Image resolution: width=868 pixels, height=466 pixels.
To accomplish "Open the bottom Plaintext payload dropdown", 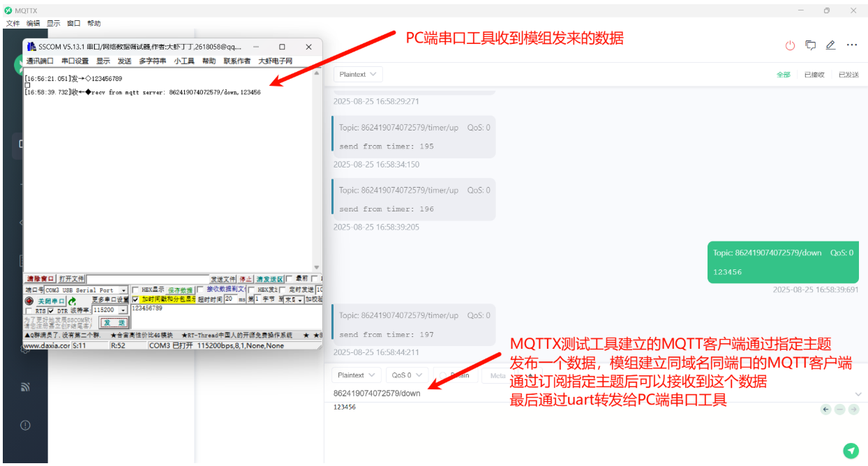I will click(357, 375).
